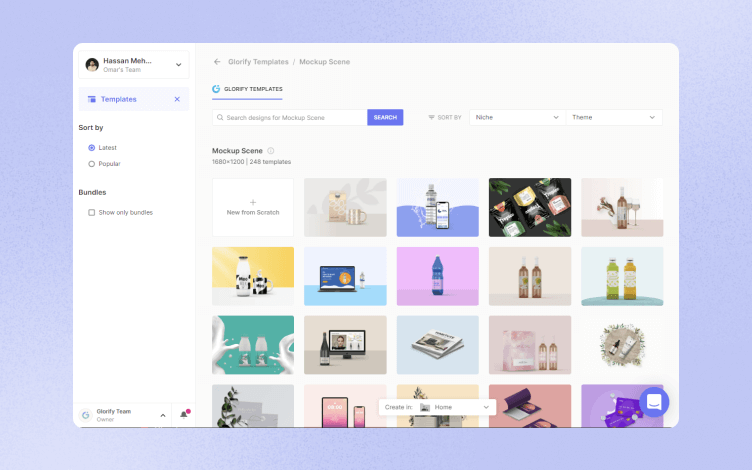752x470 pixels.
Task: Click the Glorify Templates tab logo
Action: tap(216, 89)
